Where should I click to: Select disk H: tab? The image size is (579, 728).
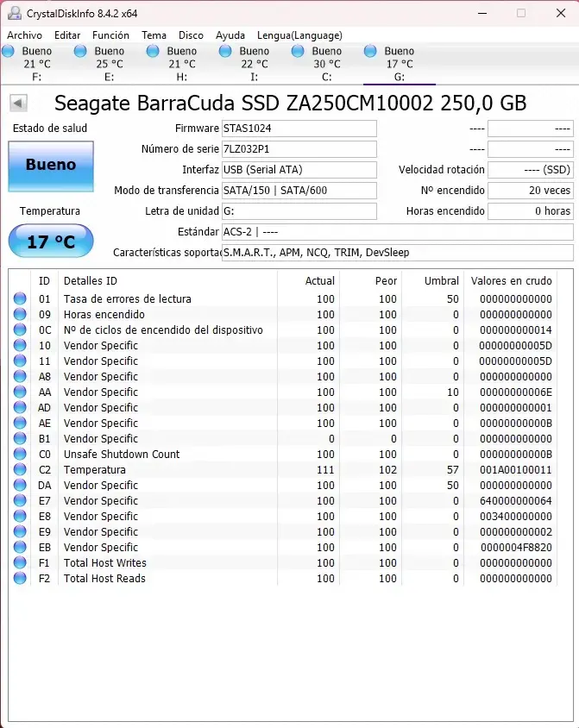click(x=181, y=64)
